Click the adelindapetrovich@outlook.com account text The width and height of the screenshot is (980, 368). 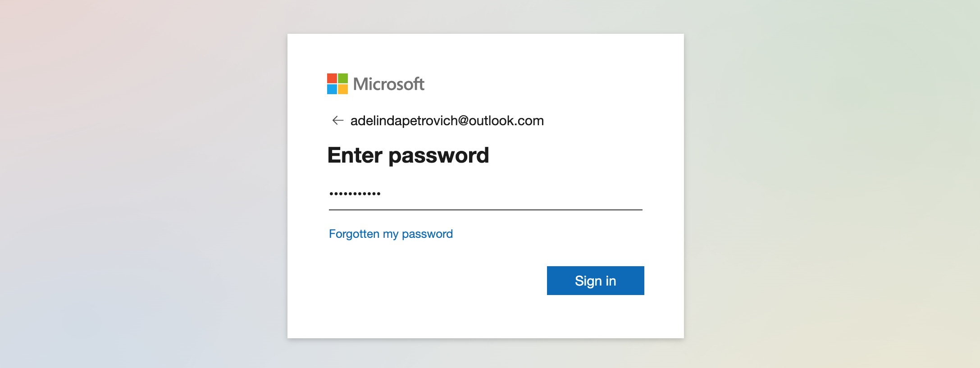(447, 121)
